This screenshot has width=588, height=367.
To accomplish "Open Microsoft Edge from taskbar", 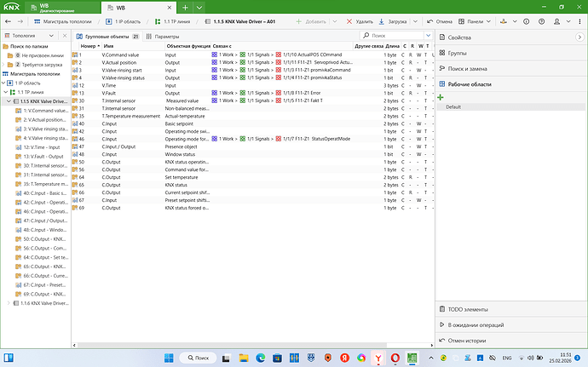I will pos(261,358).
